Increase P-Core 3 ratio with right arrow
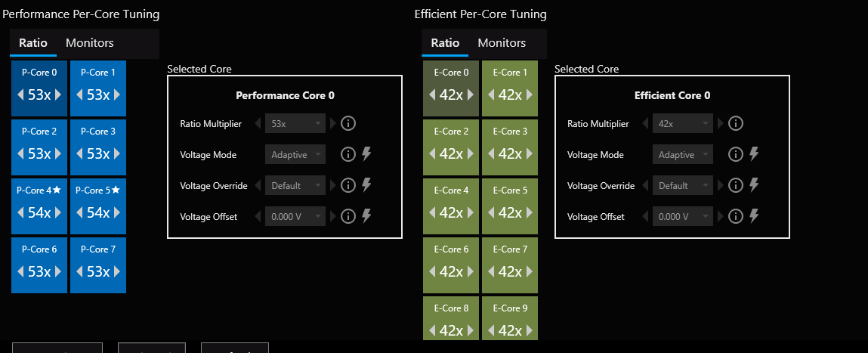 [117, 153]
